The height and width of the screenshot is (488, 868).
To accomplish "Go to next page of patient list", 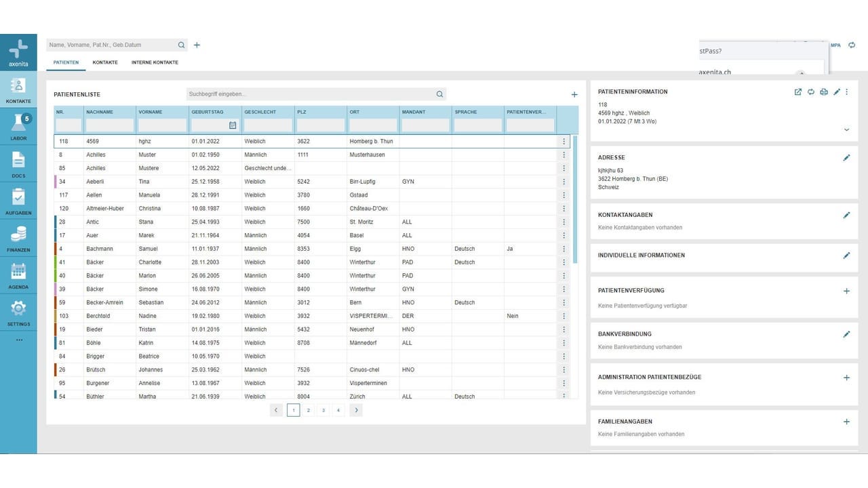I will [x=356, y=410].
